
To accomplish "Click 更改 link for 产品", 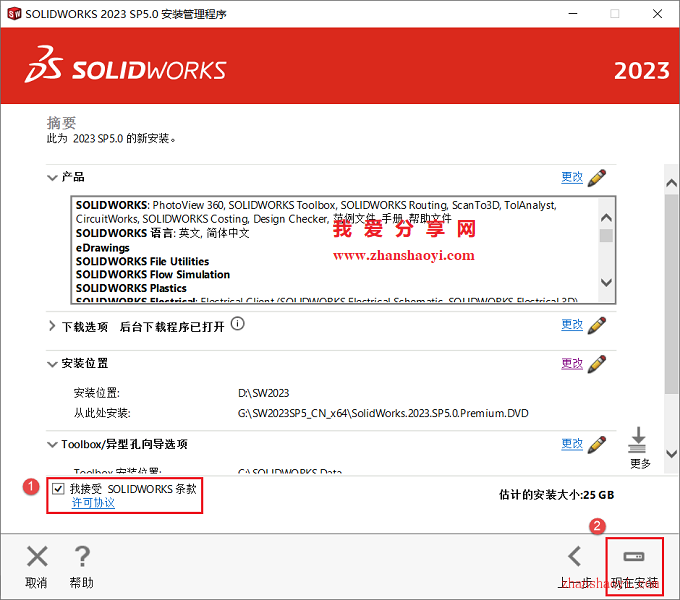I will pyautogui.click(x=572, y=177).
